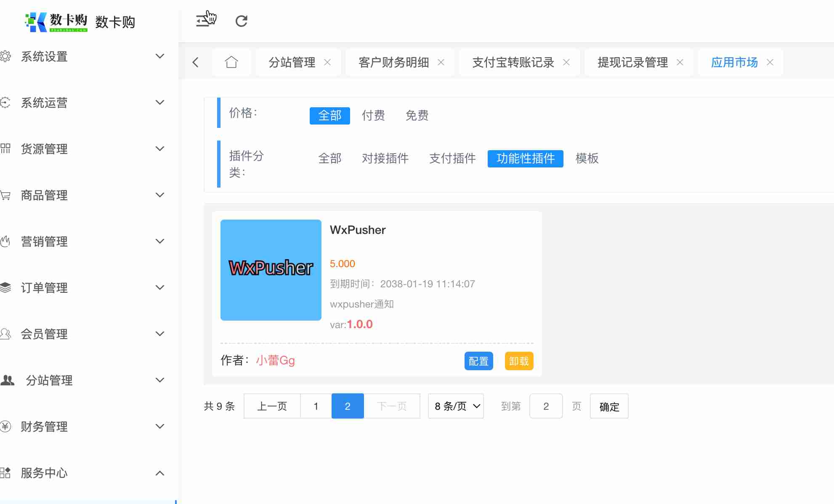Select the 付费 price filter
The width and height of the screenshot is (834, 504).
[x=373, y=116]
